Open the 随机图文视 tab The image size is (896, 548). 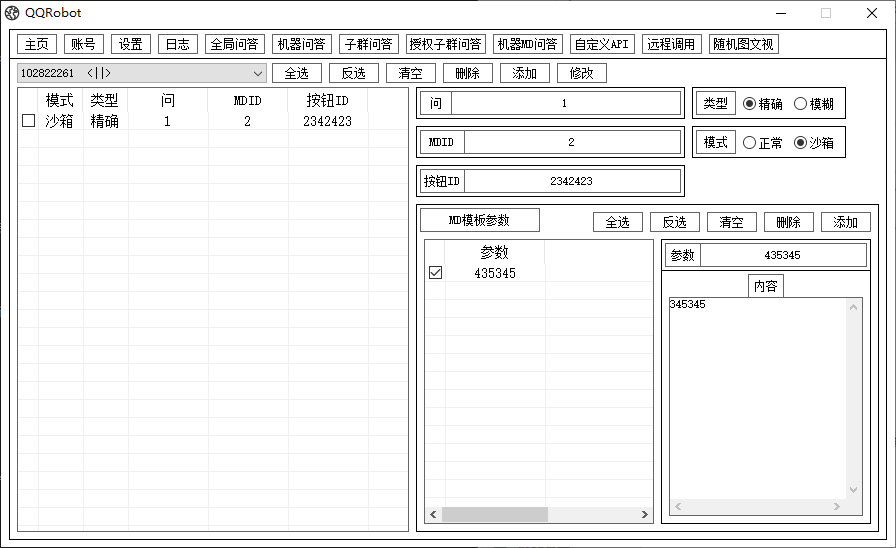(x=743, y=44)
